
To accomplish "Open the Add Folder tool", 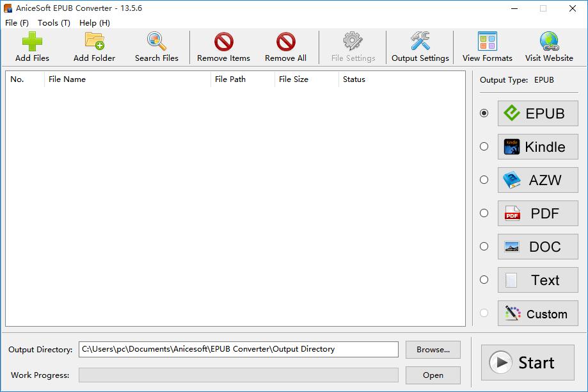I will tap(94, 47).
